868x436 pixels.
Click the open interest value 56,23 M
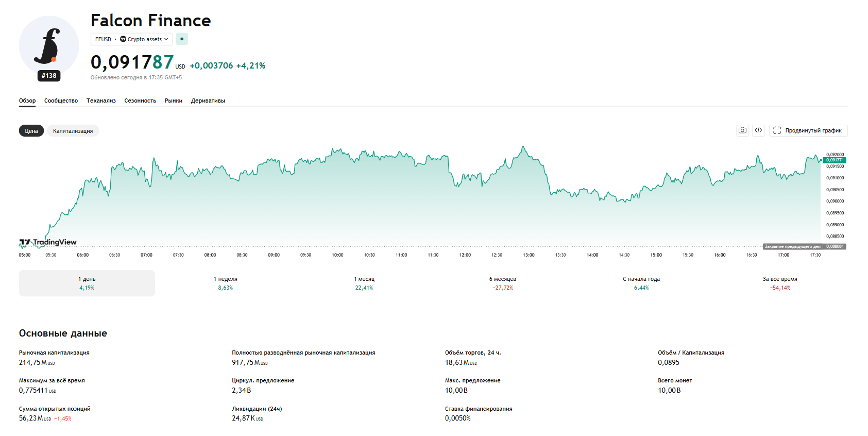pyautogui.click(x=35, y=418)
